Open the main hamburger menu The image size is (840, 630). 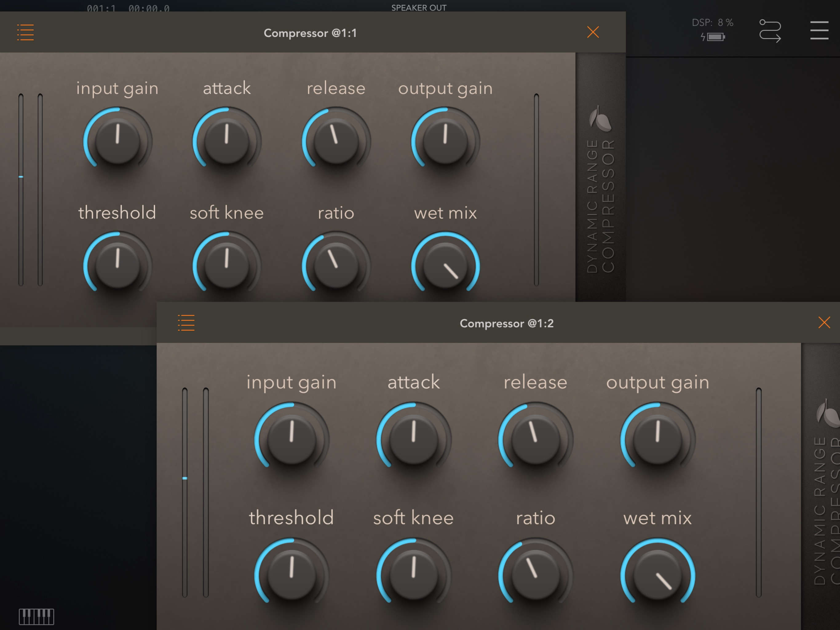[819, 30]
